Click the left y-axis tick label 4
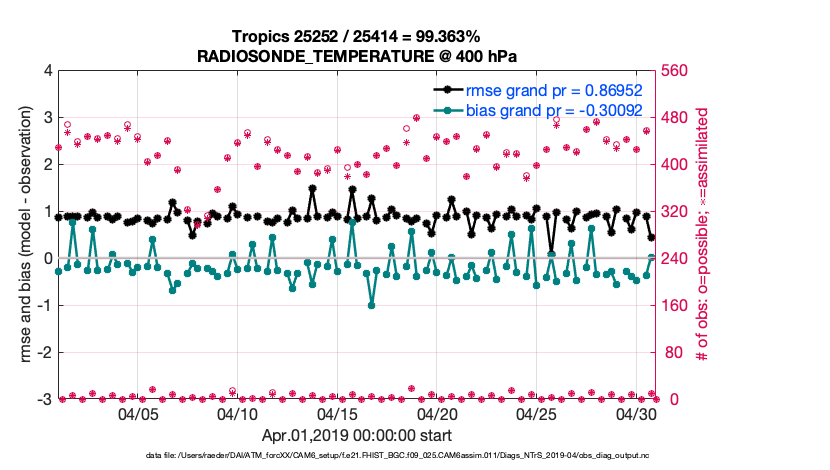Screen dimensions: 830x470 coord(47,71)
